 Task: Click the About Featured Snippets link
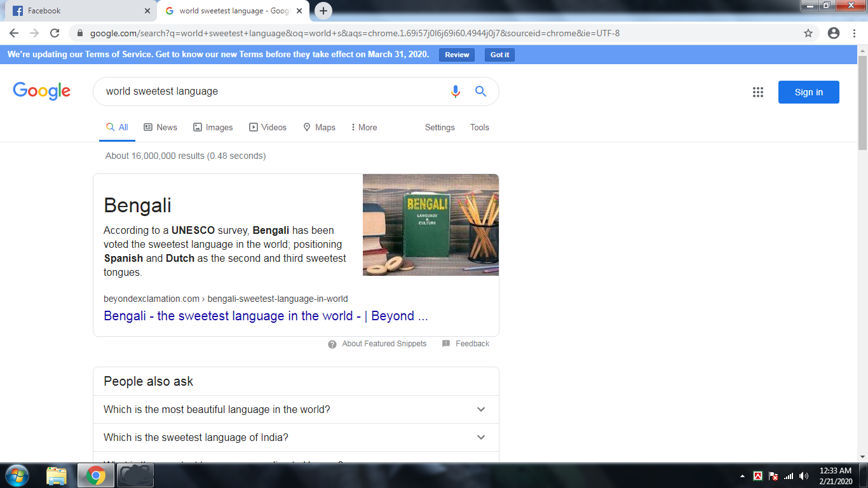(x=384, y=344)
